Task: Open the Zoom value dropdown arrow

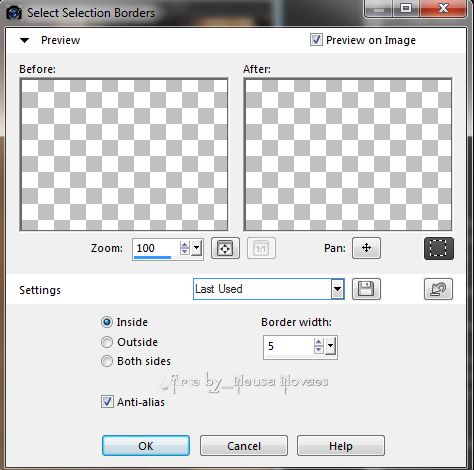Action: click(197, 248)
